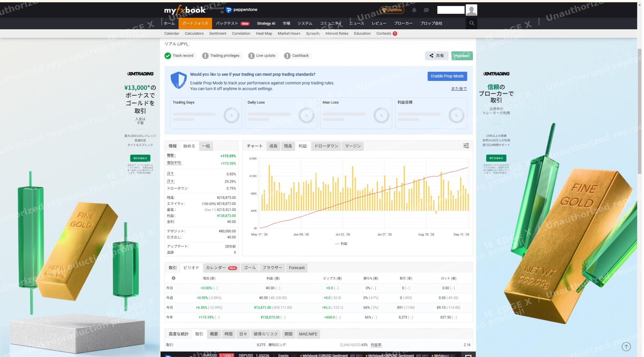The width and height of the screenshot is (644, 357).
Task: Open chart settings sliders icon
Action: (466, 146)
